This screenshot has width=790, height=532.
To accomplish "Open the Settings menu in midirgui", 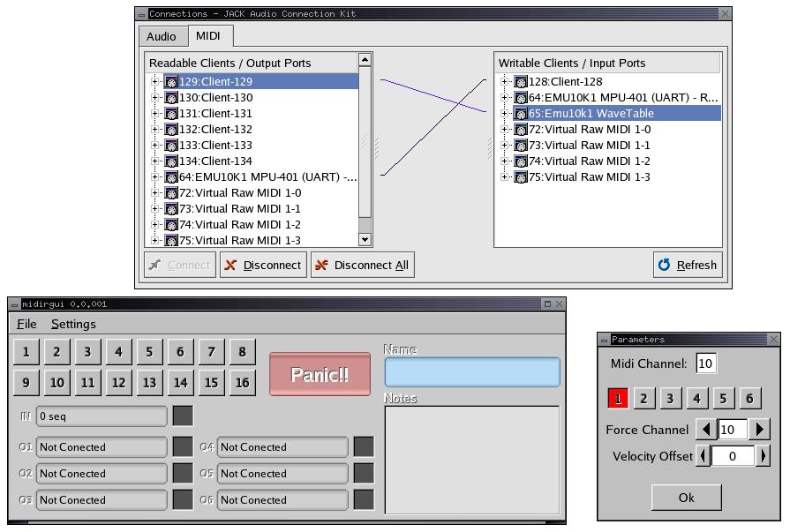I will tap(73, 324).
